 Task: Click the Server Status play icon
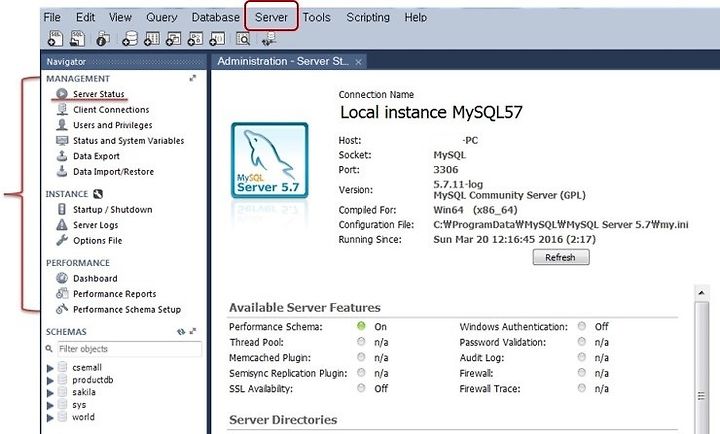(62, 94)
